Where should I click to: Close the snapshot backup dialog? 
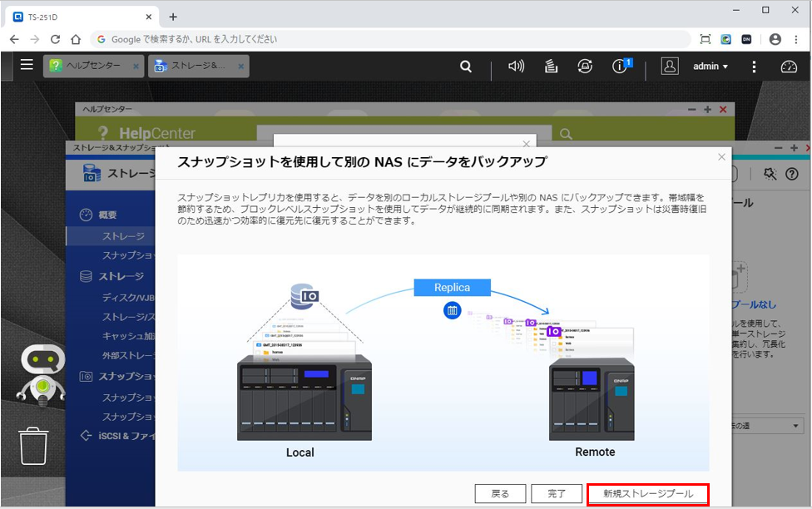pos(721,156)
